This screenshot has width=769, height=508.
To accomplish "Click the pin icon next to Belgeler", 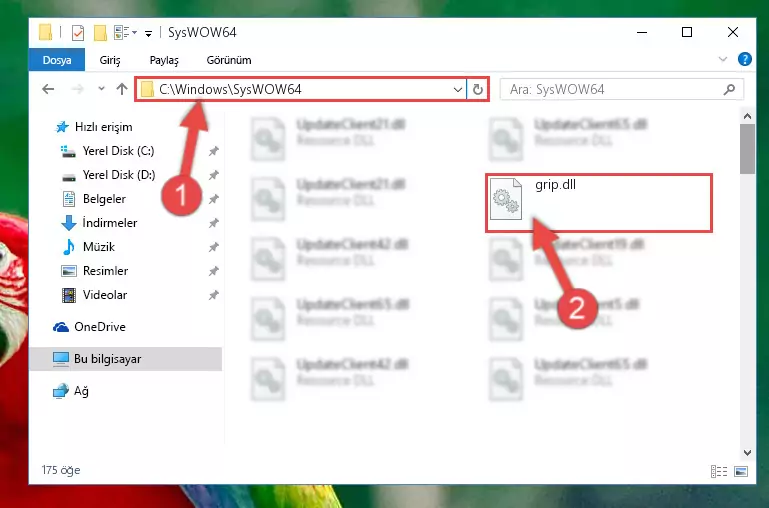I will click(x=213, y=199).
